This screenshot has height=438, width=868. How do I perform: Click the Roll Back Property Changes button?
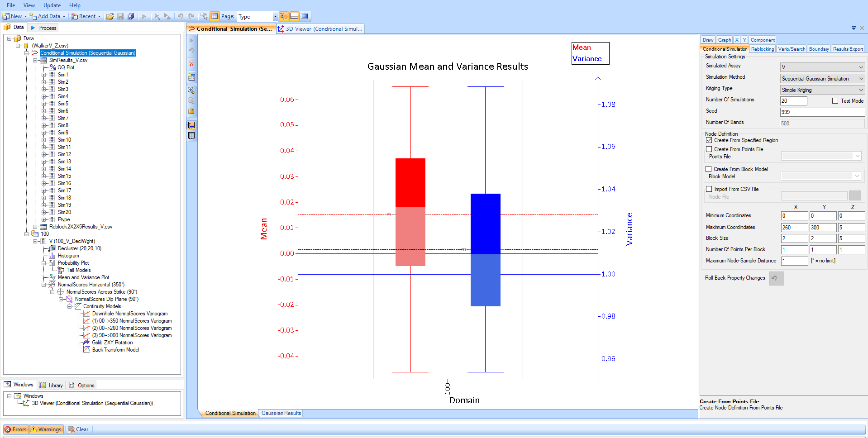coord(777,278)
